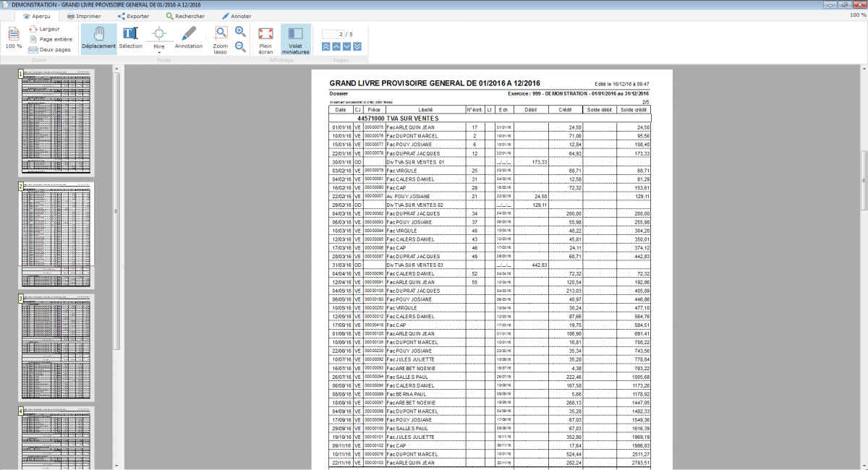The image size is (868, 470).
Task: Open the Annoter tab
Action: 237,16
